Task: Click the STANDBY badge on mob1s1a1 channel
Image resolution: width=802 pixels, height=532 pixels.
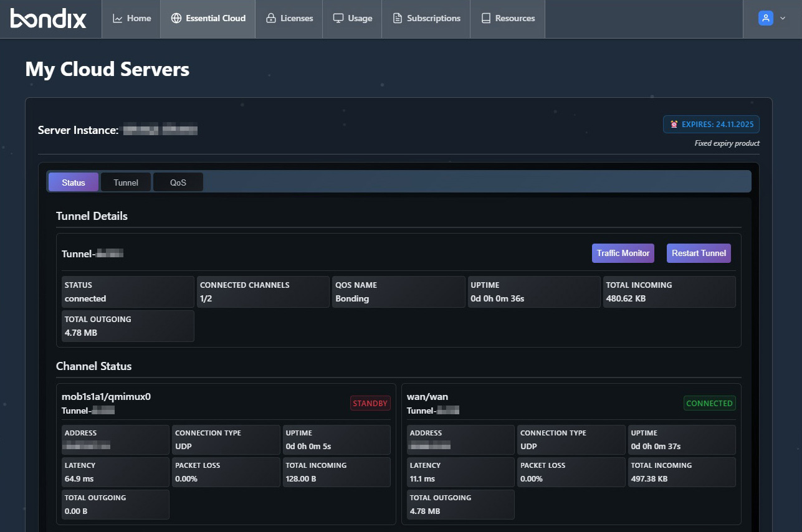Action: pyautogui.click(x=370, y=404)
